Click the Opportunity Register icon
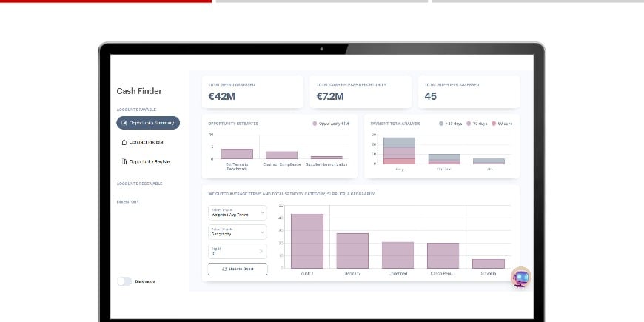This screenshot has width=644, height=322. [124, 161]
